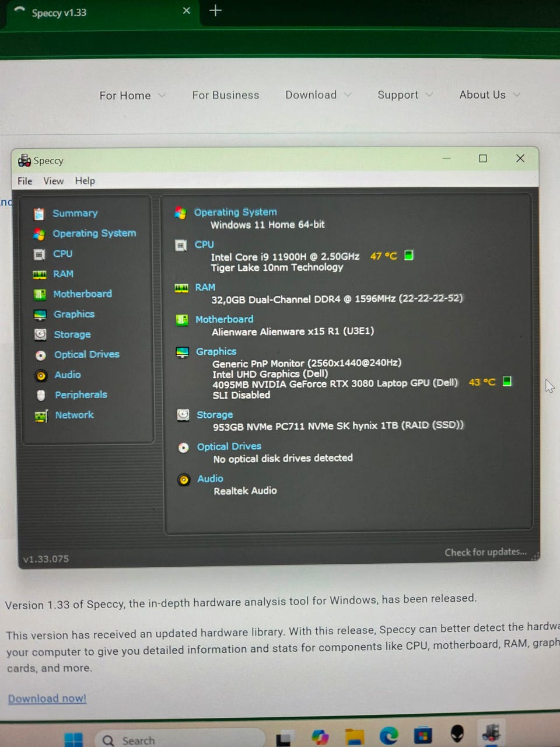Click Storage icon in summary pane

coord(183,415)
